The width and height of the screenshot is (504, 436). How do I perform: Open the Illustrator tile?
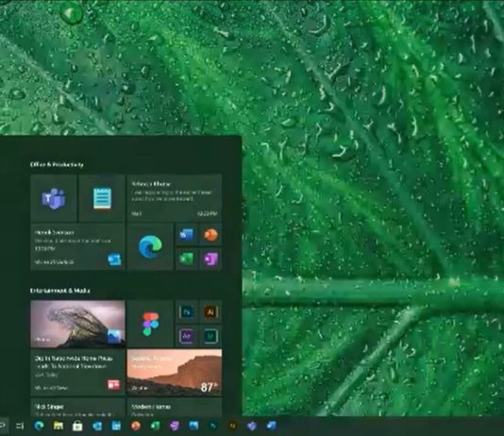(x=210, y=311)
